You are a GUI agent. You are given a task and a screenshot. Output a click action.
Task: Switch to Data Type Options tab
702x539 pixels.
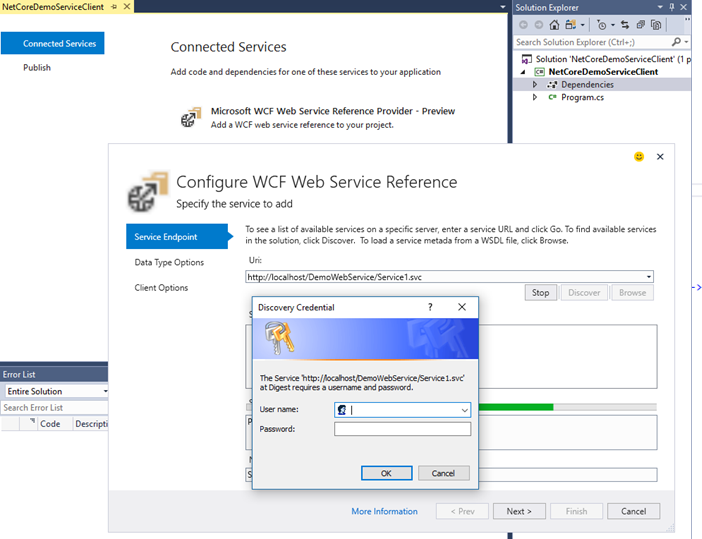[169, 262]
